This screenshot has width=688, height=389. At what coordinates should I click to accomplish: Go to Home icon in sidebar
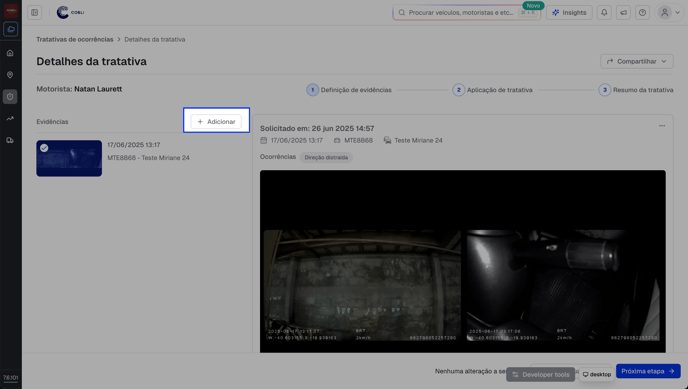tap(10, 53)
